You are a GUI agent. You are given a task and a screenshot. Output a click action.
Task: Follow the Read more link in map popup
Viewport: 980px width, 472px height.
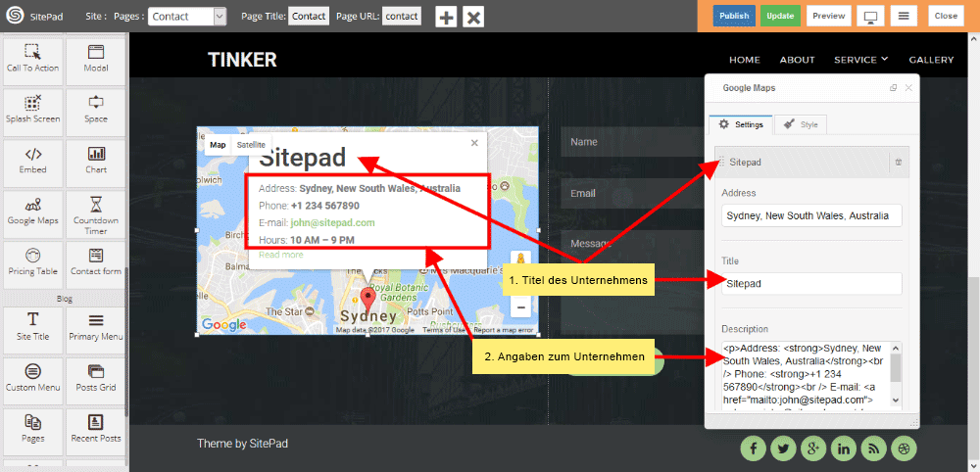(x=280, y=255)
